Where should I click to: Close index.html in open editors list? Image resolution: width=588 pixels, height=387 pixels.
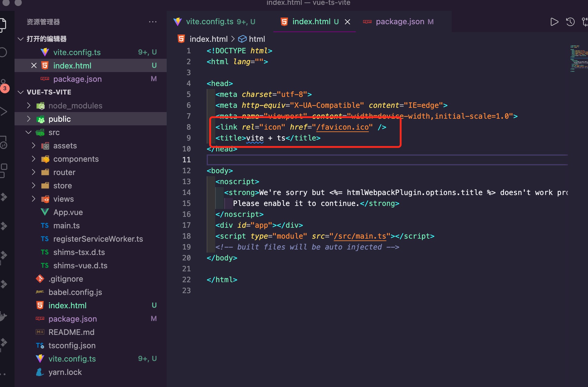point(34,65)
